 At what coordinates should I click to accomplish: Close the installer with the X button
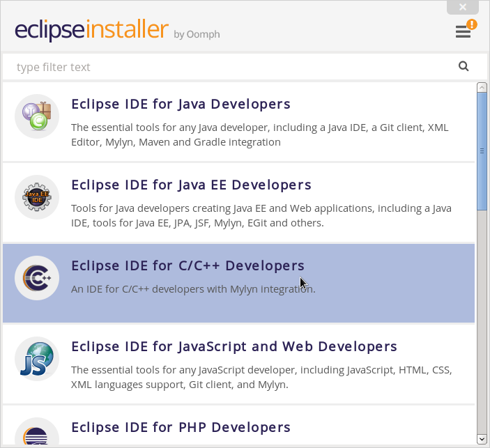click(x=463, y=7)
